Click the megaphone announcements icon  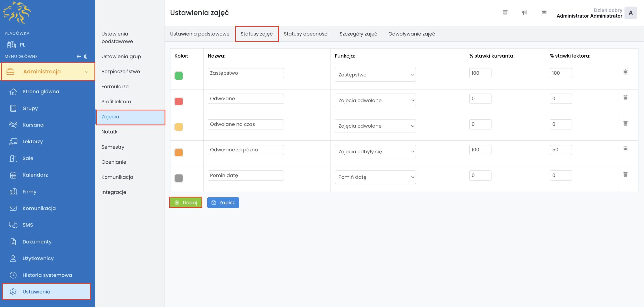524,13
